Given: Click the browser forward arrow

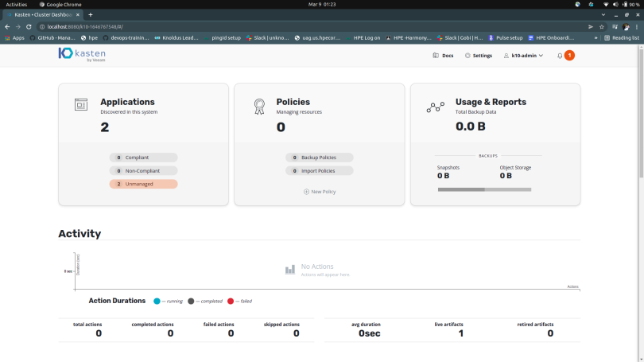Looking at the screenshot, I should 17,27.
